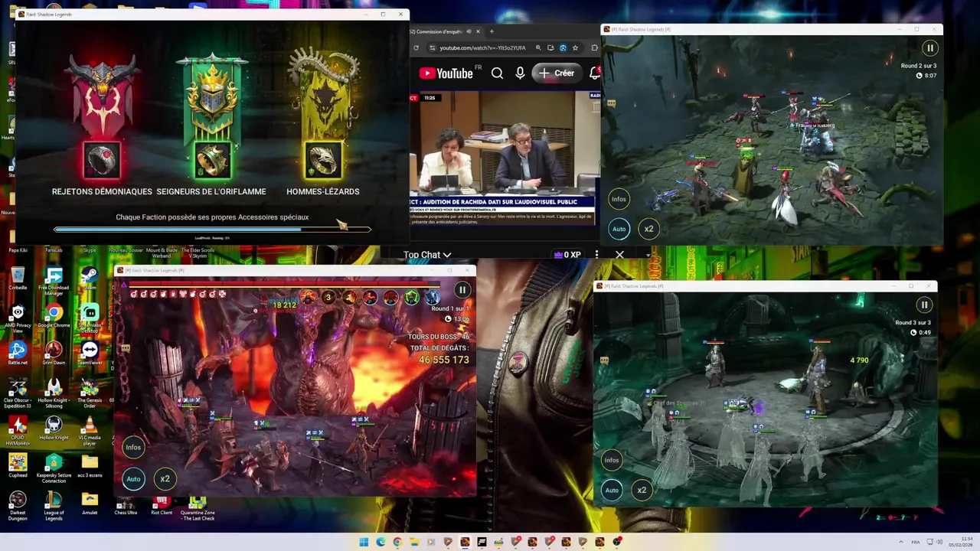The image size is (980, 551).
Task: Click the Créer button on YouTube
Action: (x=557, y=73)
